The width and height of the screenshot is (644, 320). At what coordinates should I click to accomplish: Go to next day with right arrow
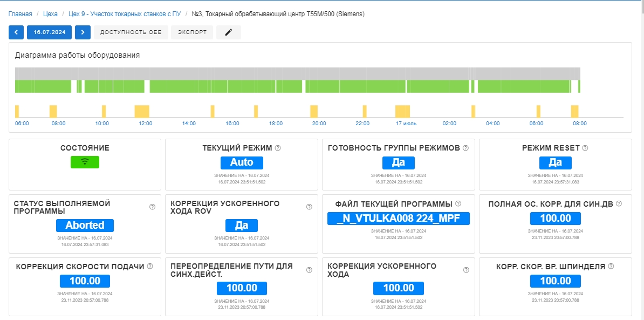pyautogui.click(x=83, y=32)
